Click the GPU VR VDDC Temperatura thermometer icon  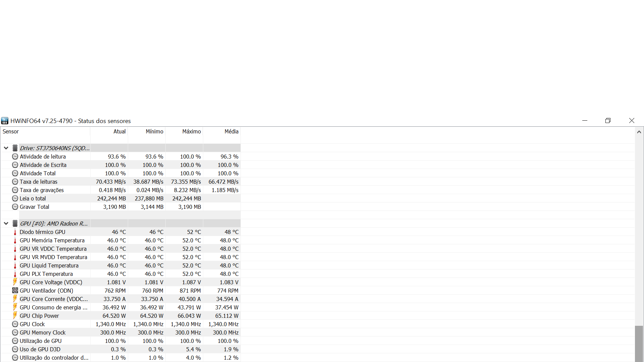click(x=15, y=249)
